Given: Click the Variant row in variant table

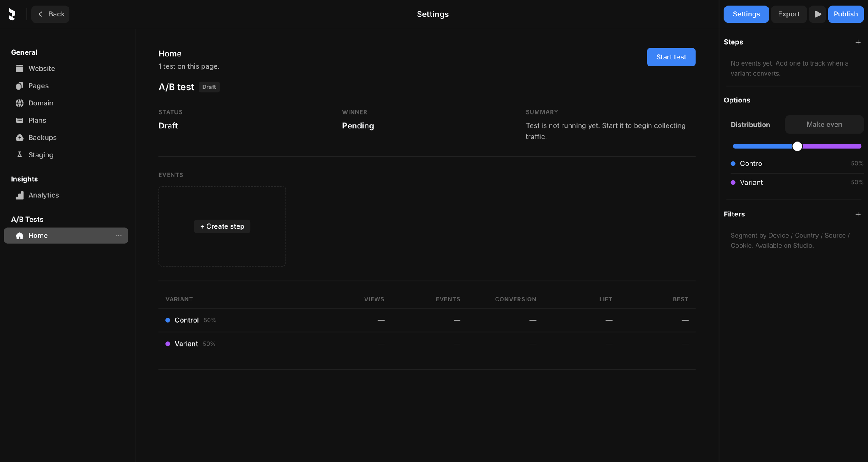Looking at the screenshot, I should (x=427, y=344).
